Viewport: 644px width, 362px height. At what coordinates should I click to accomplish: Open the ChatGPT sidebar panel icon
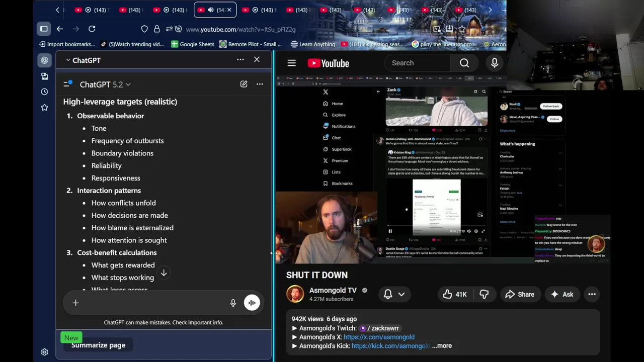click(44, 60)
